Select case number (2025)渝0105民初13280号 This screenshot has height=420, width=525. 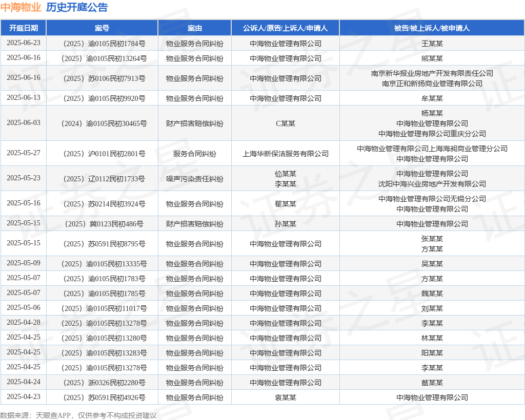(104, 338)
